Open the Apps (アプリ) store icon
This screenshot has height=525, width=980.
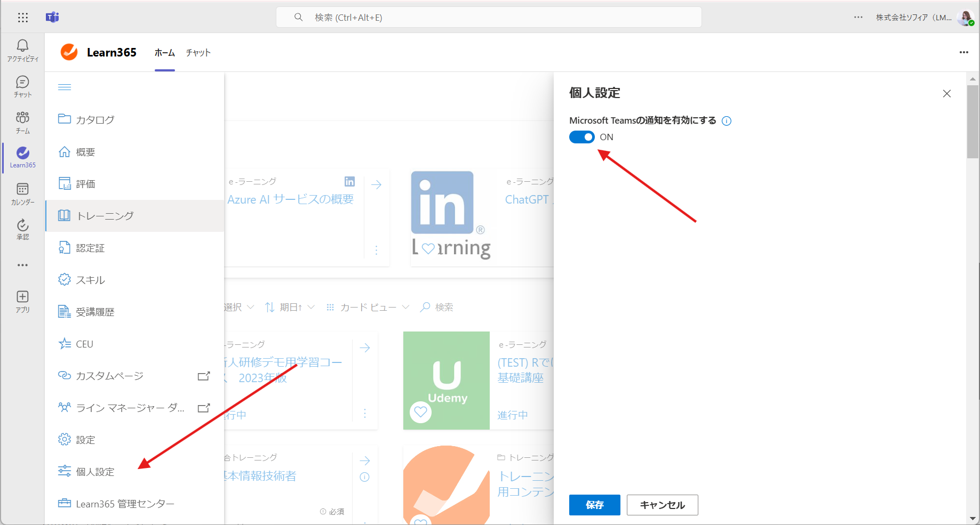pos(22,302)
